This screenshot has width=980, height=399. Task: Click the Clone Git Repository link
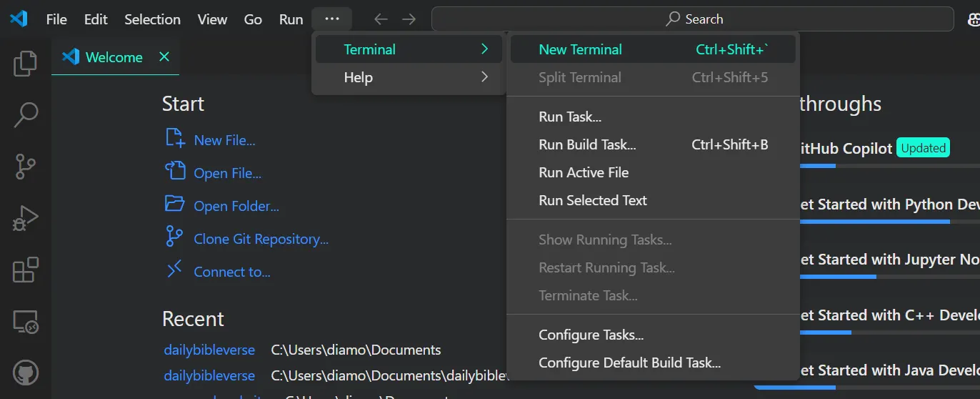click(x=261, y=239)
